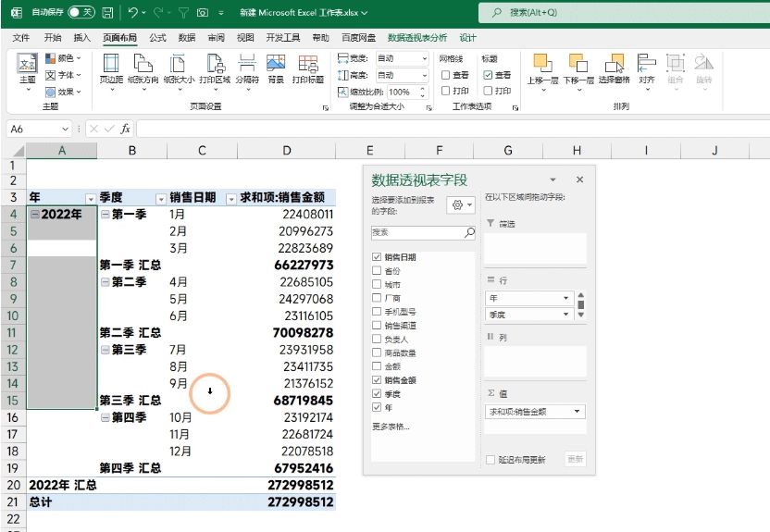Open Print Titles (打印标题) dialog
Screen dimensions: 770x532
pos(308,68)
